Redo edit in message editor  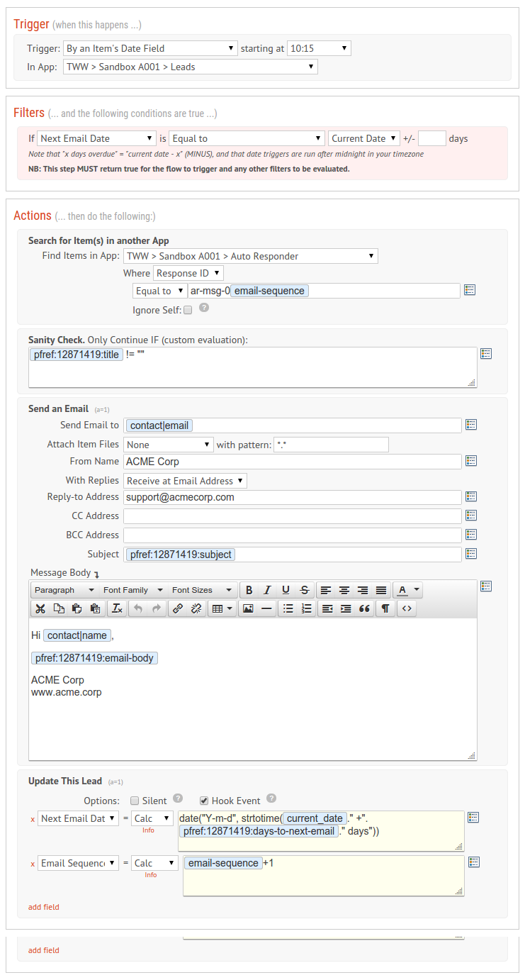(157, 608)
